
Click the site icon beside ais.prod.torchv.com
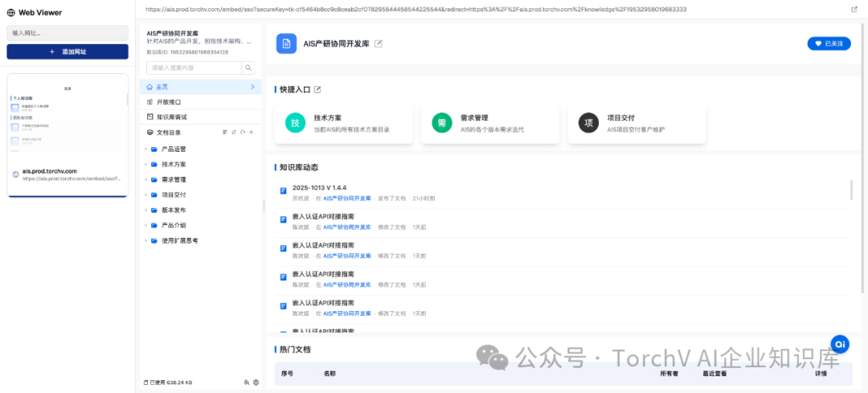[15, 175]
